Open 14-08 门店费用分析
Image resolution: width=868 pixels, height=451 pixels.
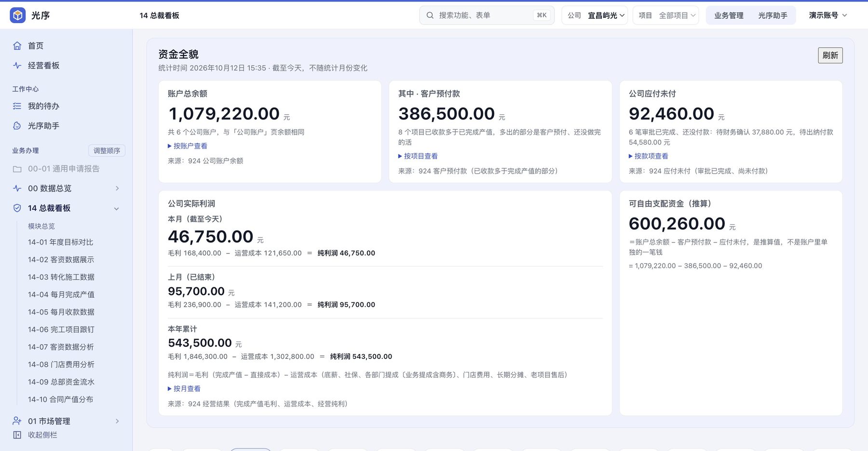click(x=61, y=364)
